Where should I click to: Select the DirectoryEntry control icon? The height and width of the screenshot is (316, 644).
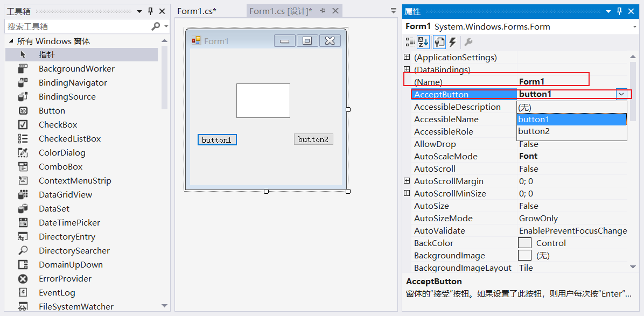pos(23,237)
